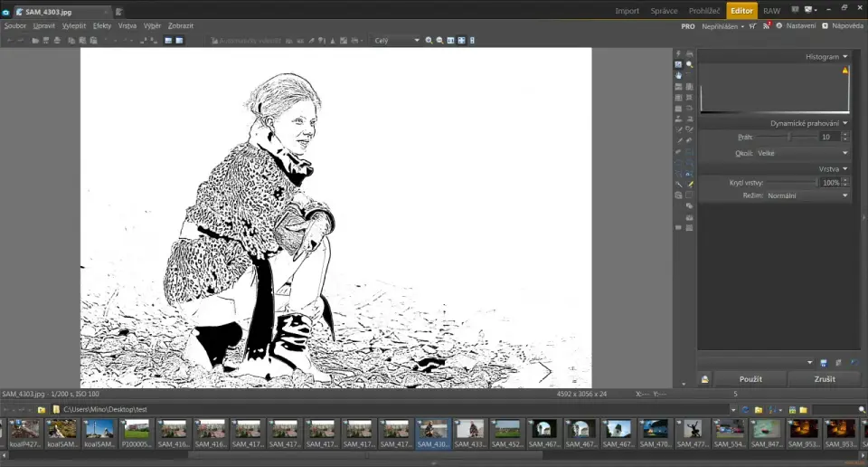Click the Práh slider handle
This screenshot has height=467, width=868.
pos(789,137)
